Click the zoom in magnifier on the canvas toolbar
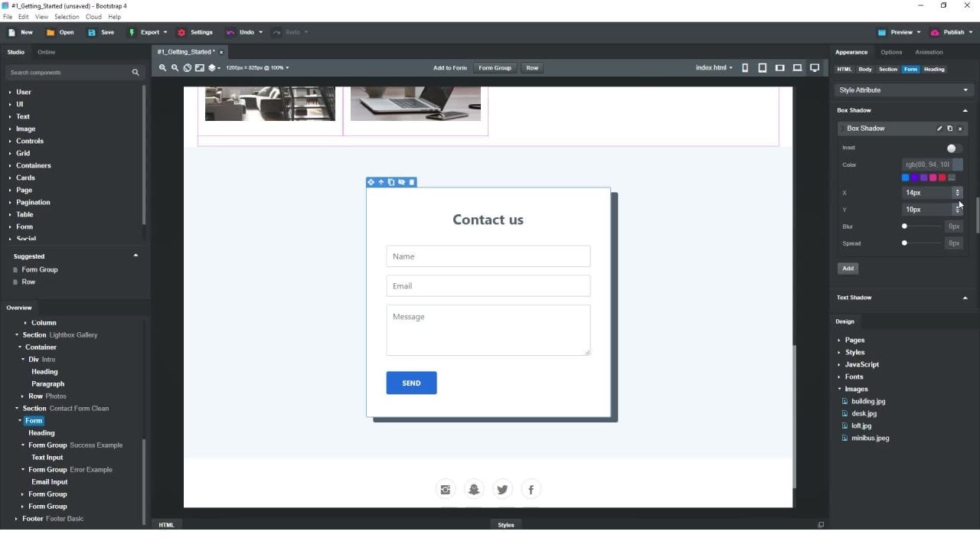980x551 pixels. tap(162, 67)
